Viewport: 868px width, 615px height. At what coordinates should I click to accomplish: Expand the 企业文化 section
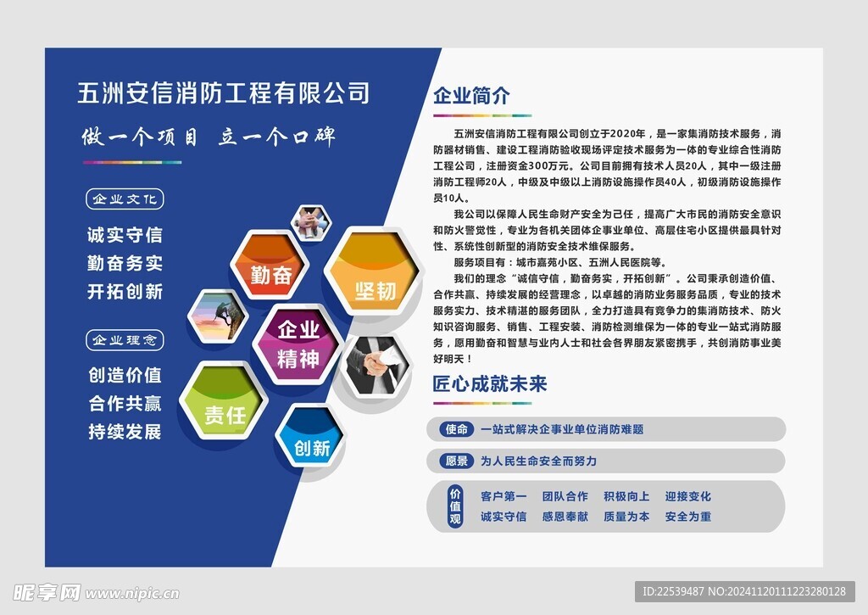point(125,198)
